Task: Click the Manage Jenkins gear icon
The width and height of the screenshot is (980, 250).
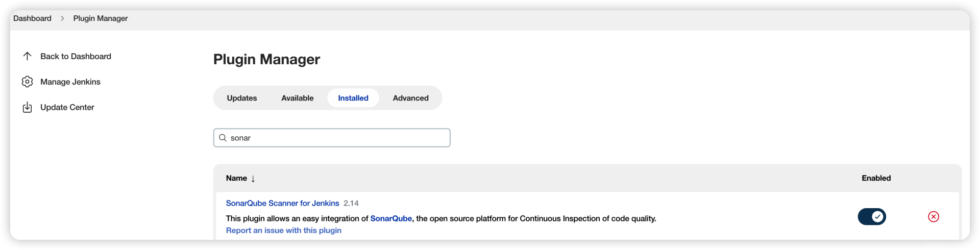Action: [28, 82]
